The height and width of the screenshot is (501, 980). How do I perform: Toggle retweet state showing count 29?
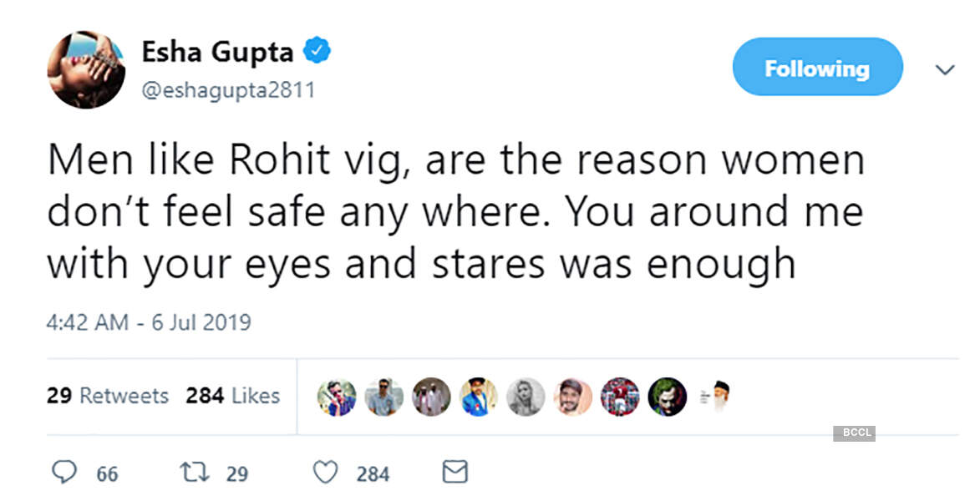(x=196, y=473)
